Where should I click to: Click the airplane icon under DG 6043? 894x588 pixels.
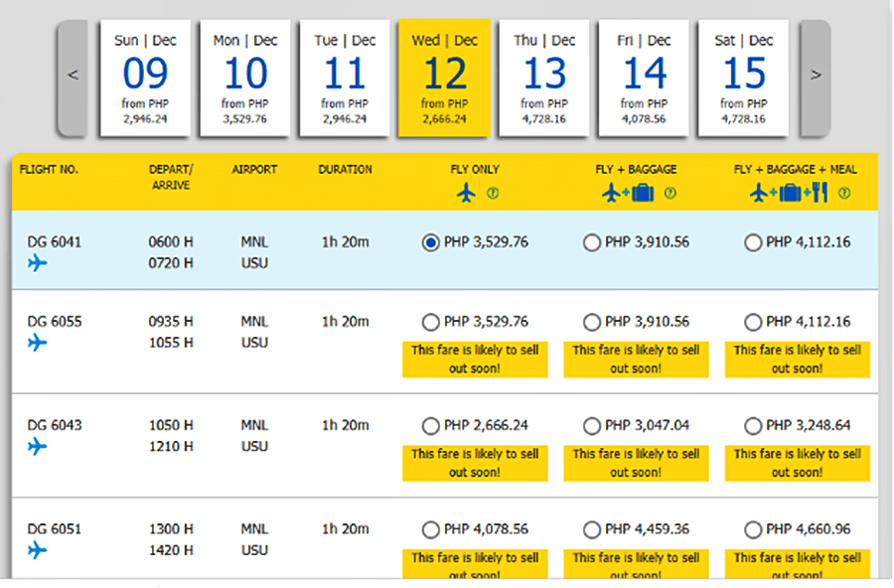pyautogui.click(x=38, y=446)
